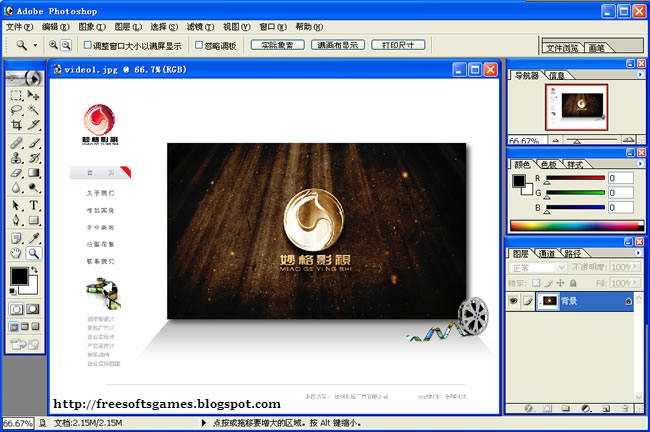Click the 打印尺寸 button

(x=398, y=45)
